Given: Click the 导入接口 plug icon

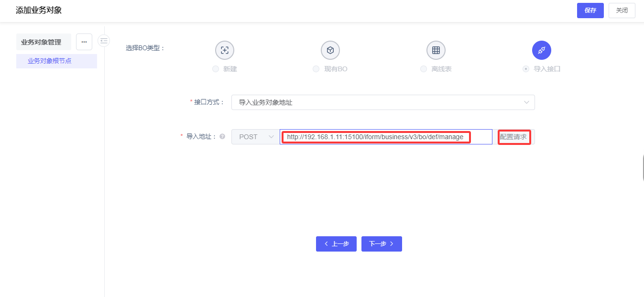Looking at the screenshot, I should 542,50.
